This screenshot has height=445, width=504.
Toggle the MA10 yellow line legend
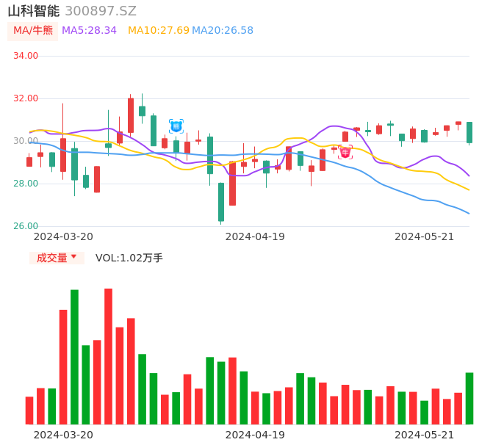[x=158, y=31]
